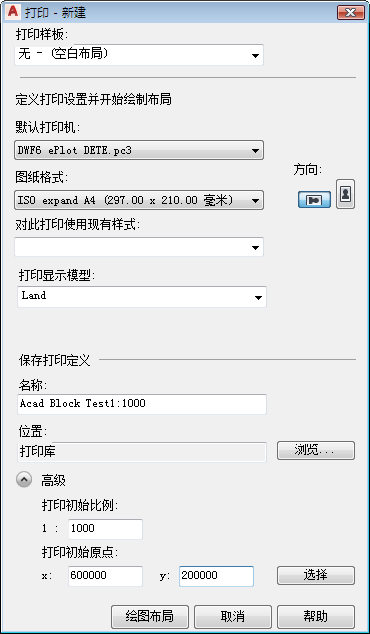Focus the 名称 name field
370x634 pixels.
[142, 404]
